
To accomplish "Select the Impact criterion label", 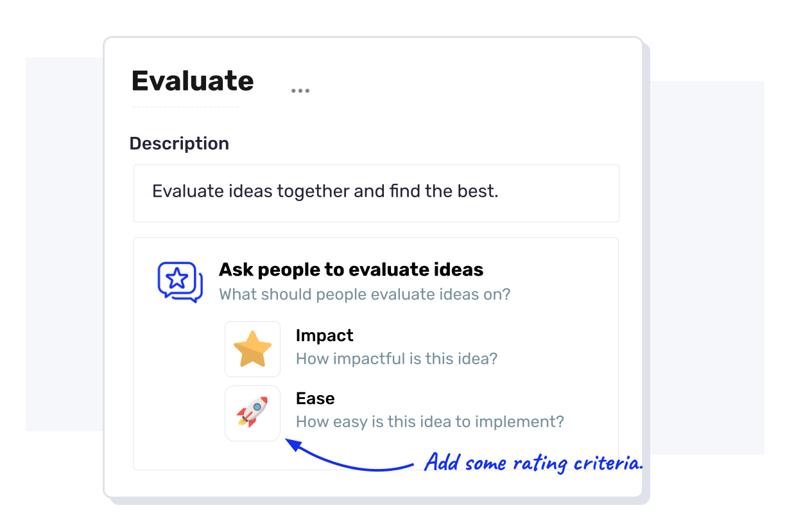I will (324, 335).
